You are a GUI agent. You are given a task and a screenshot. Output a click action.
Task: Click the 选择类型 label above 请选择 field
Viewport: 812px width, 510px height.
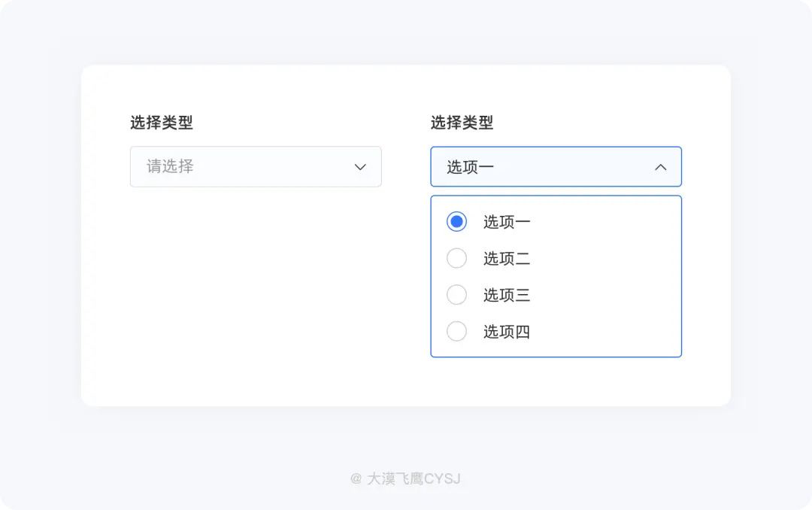(x=162, y=123)
